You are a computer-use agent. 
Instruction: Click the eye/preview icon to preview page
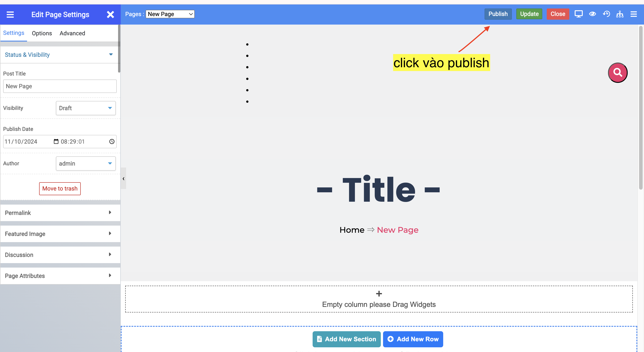point(592,14)
